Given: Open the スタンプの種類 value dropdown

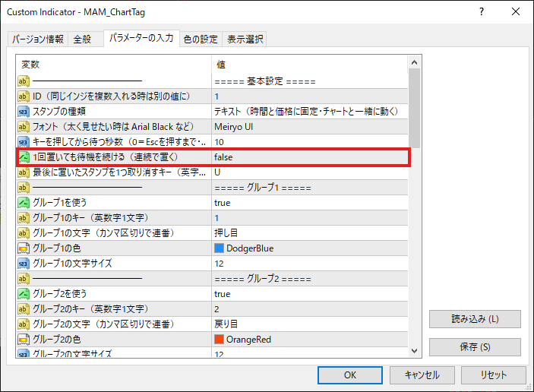Looking at the screenshot, I should [310, 112].
